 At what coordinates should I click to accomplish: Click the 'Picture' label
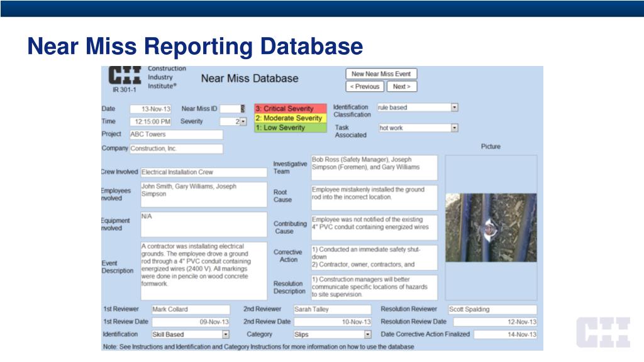pos(491,146)
